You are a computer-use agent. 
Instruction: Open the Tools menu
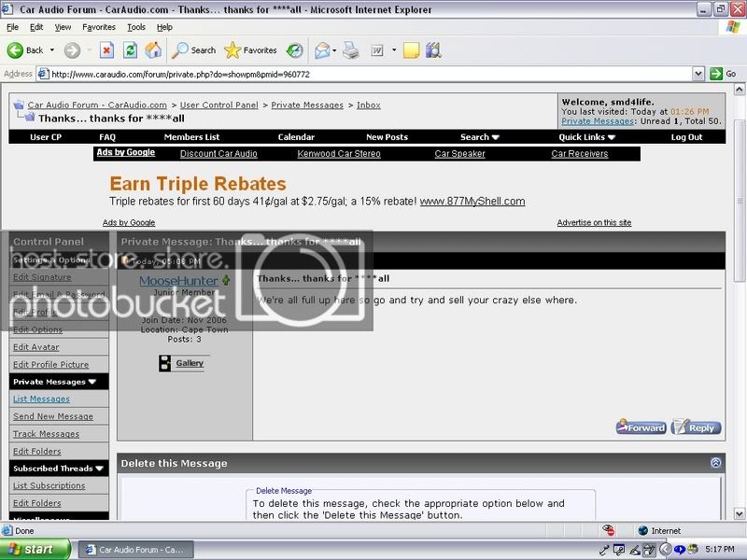click(x=136, y=27)
